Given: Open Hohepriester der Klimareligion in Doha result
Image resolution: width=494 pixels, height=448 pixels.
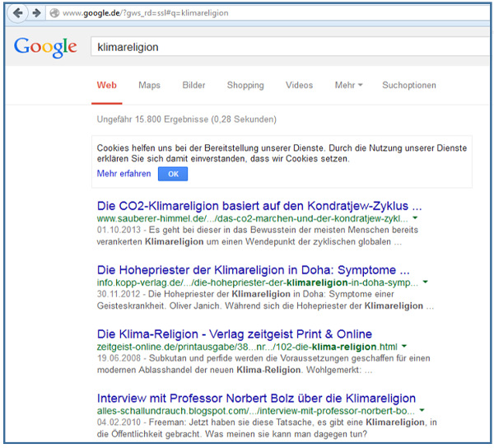Looking at the screenshot, I should pyautogui.click(x=253, y=270).
